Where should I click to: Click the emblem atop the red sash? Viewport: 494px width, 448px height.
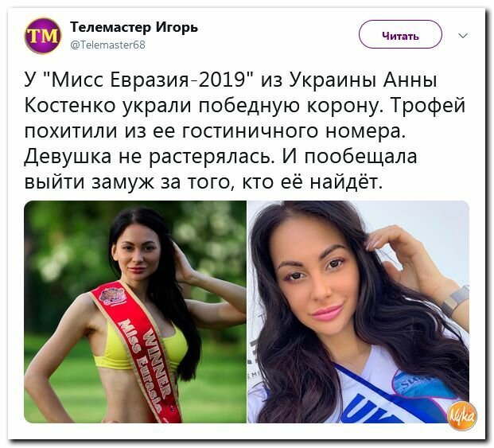point(112,296)
